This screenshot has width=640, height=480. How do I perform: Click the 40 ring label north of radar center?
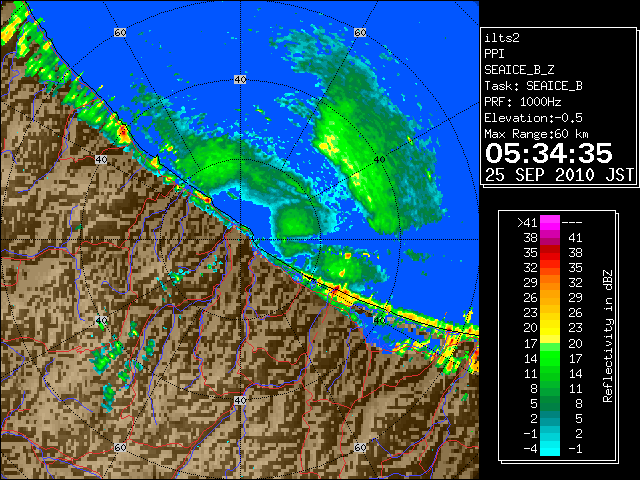(x=240, y=80)
